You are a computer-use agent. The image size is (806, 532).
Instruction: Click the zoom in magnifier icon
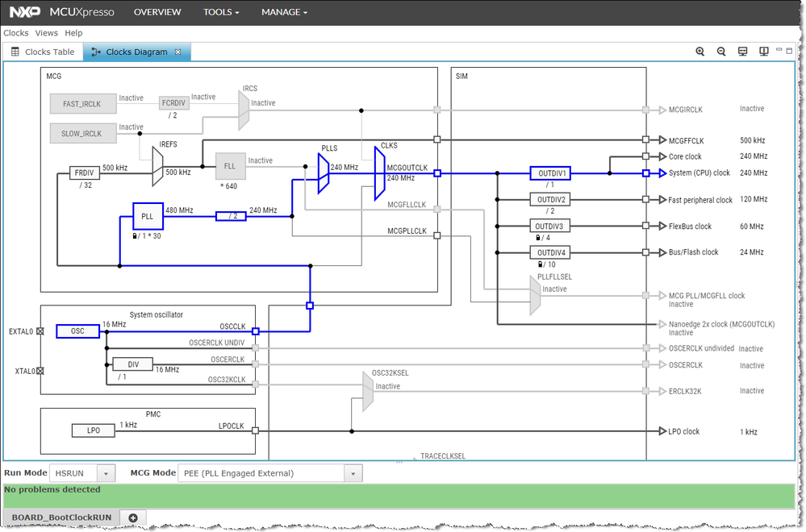coord(700,52)
